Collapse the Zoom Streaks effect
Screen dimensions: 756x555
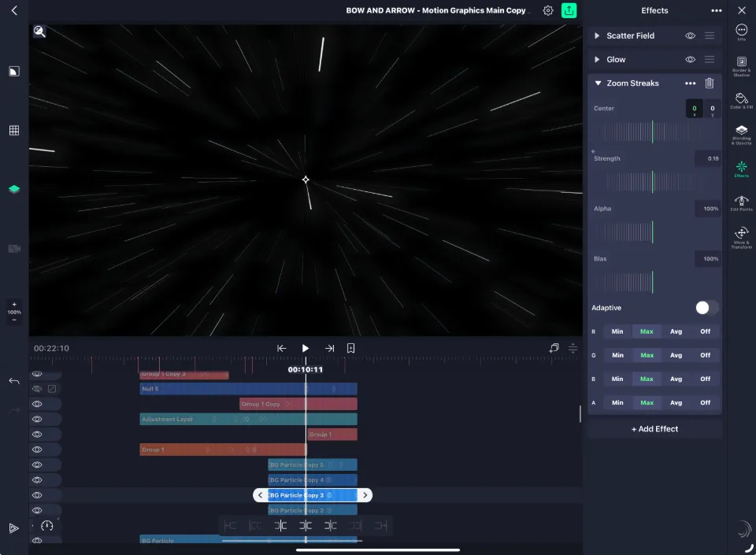tap(598, 83)
